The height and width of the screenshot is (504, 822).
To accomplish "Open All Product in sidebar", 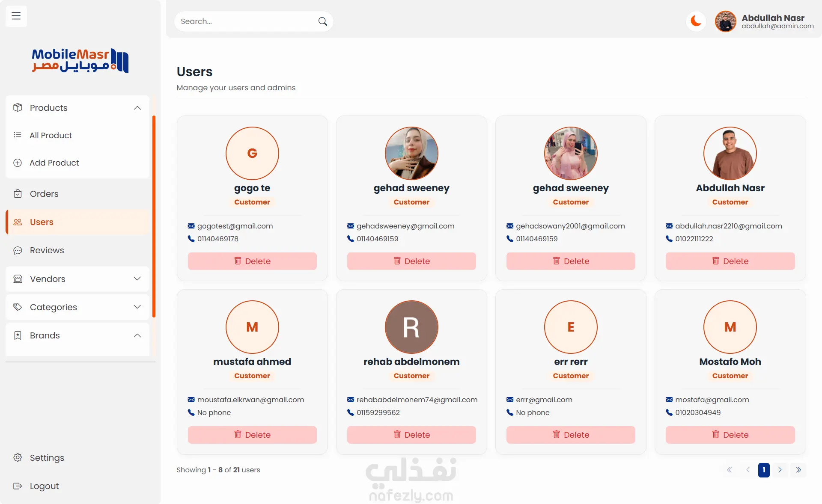I will tap(51, 135).
